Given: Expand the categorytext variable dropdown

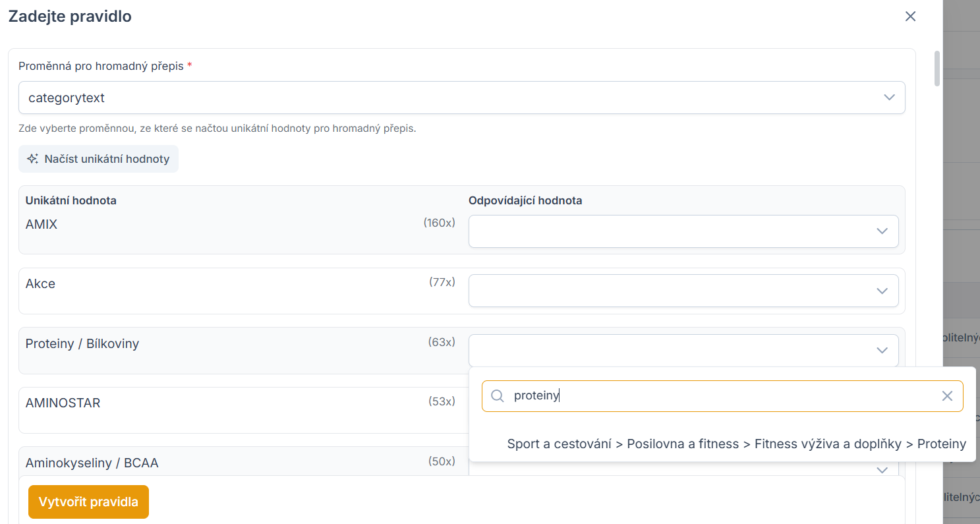Looking at the screenshot, I should pyautogui.click(x=889, y=98).
